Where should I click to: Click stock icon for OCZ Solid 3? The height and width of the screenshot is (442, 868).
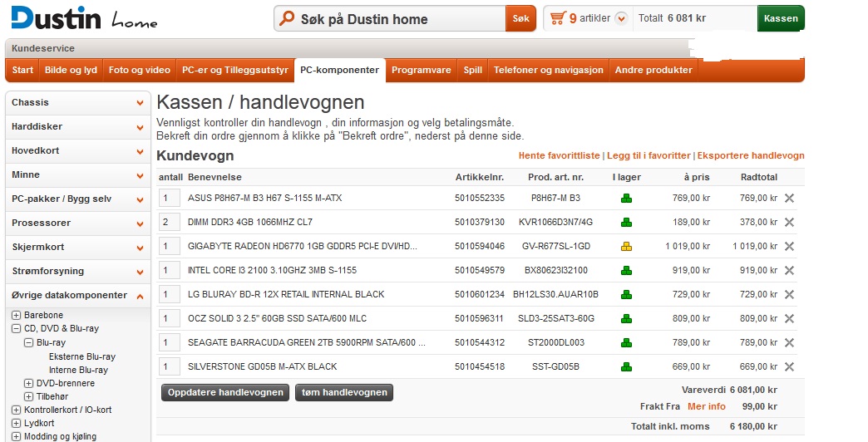click(626, 319)
